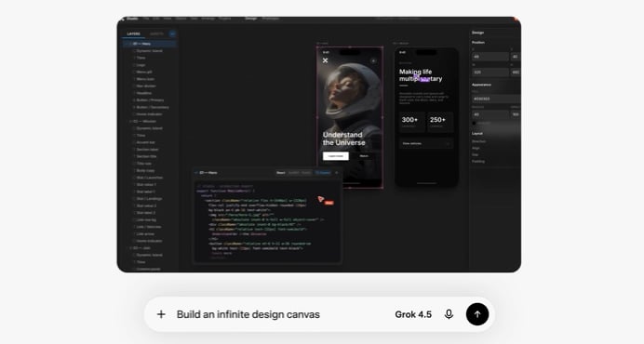
Task: Click the 'Watch' button in hero mockup
Action: pyautogui.click(x=364, y=156)
